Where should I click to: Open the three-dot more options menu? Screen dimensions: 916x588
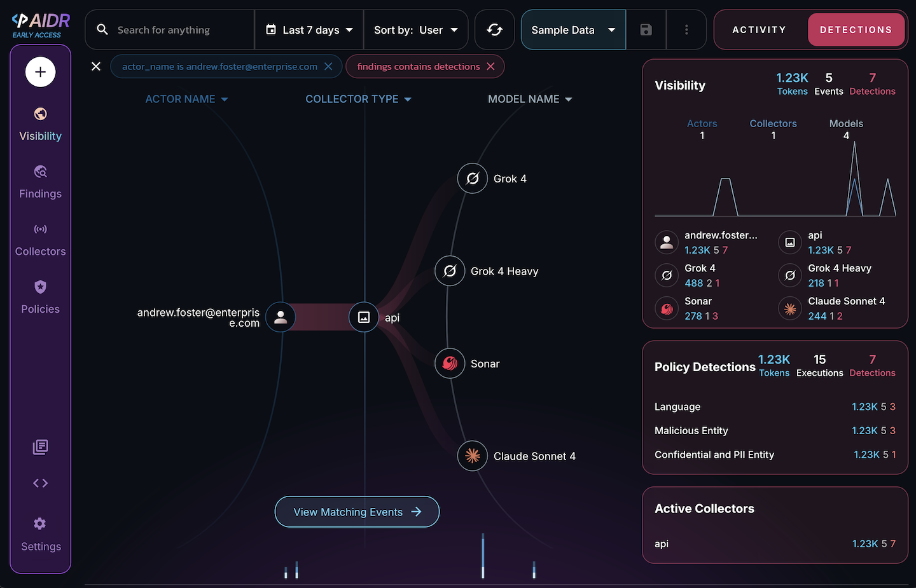[x=686, y=30]
